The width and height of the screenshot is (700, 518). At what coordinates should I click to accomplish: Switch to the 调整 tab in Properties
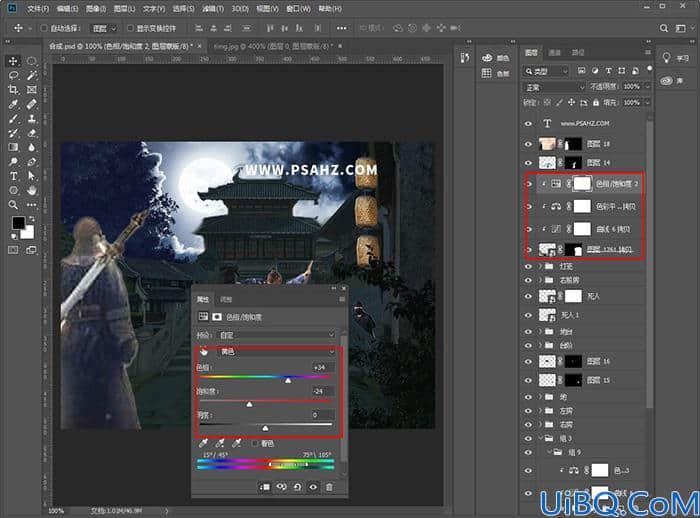coord(226,299)
